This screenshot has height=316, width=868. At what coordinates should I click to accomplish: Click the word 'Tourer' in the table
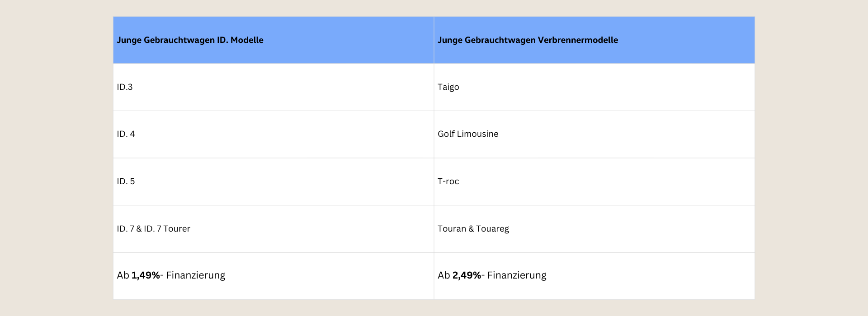pos(177,229)
